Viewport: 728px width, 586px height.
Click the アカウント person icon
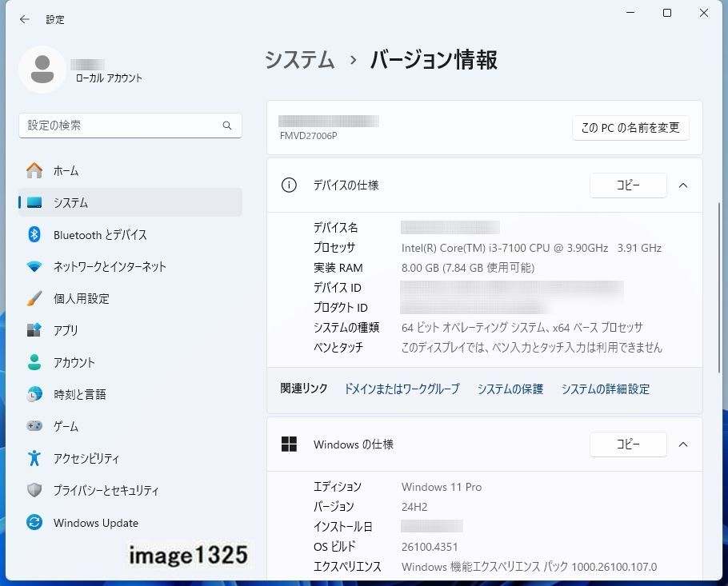point(34,362)
